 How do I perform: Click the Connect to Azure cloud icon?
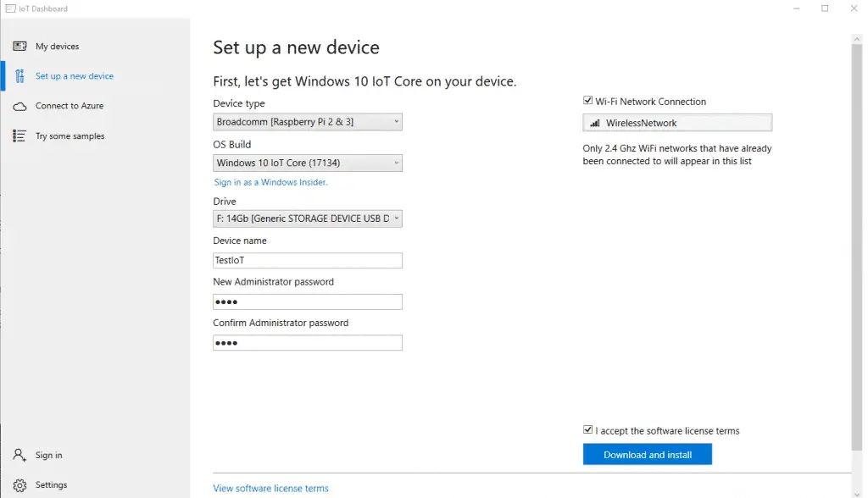click(19, 106)
